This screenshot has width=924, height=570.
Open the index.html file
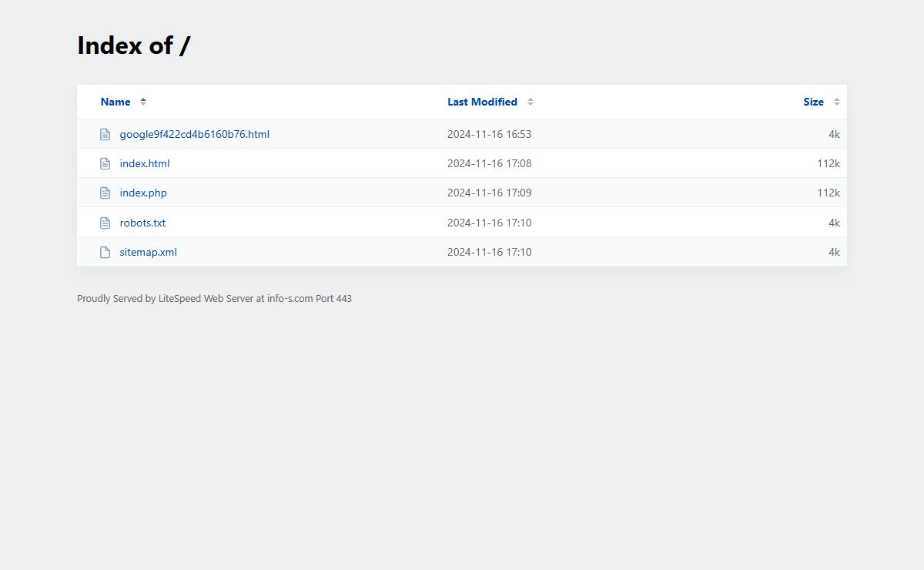(x=145, y=163)
